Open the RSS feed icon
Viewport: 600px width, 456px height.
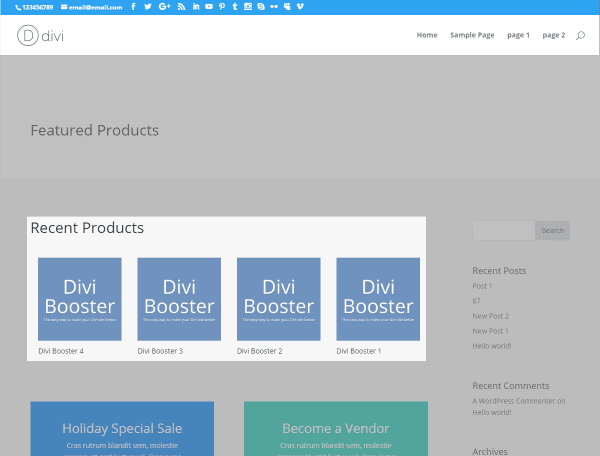pos(181,7)
